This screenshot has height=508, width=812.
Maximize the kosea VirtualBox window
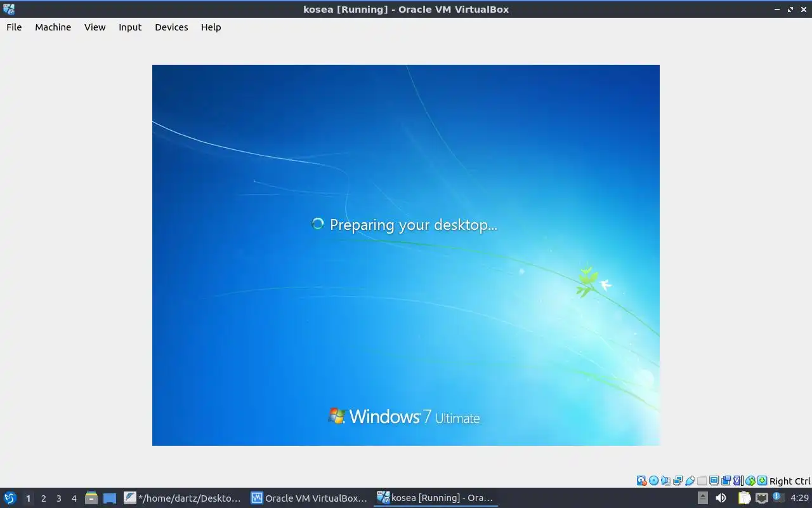pos(790,10)
